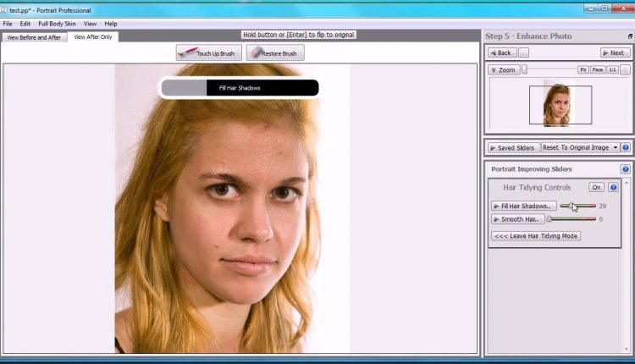Switch to View Before and After tab
The width and height of the screenshot is (635, 364).
(34, 37)
